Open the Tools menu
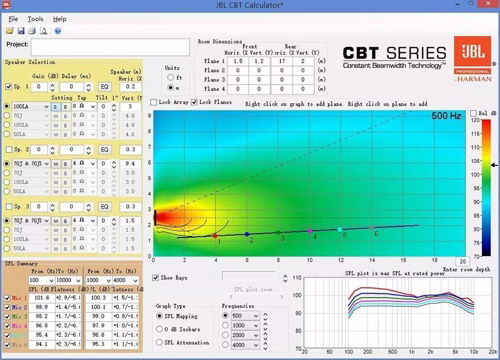The image size is (500, 360). tap(35, 19)
